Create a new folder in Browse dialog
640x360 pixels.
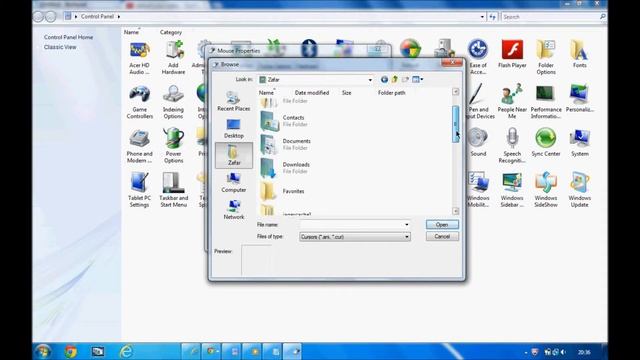coord(405,80)
